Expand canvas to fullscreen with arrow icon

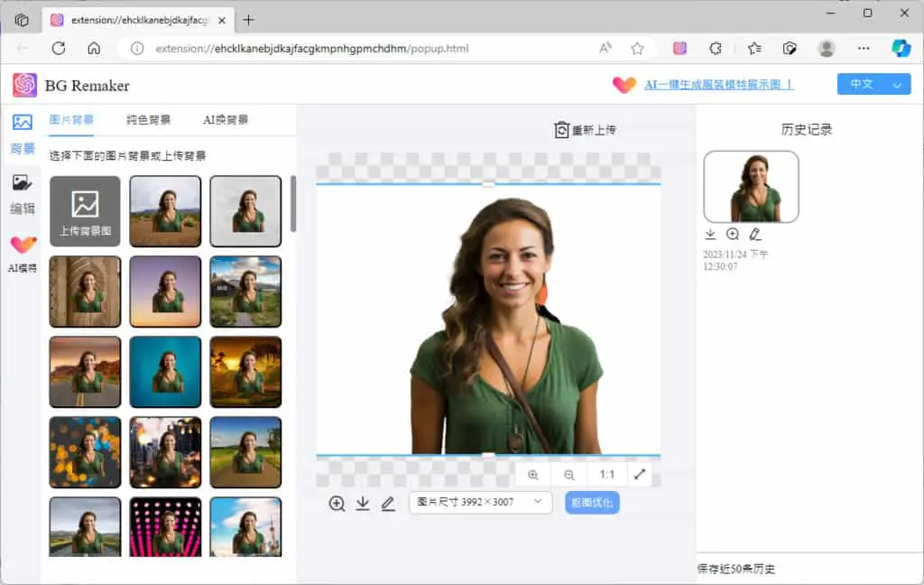(640, 474)
